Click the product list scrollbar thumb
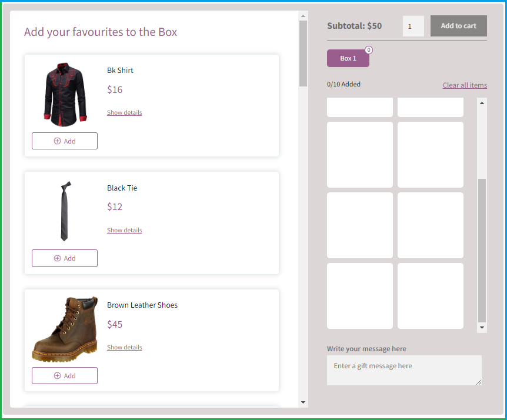507x420 pixels. (303, 54)
